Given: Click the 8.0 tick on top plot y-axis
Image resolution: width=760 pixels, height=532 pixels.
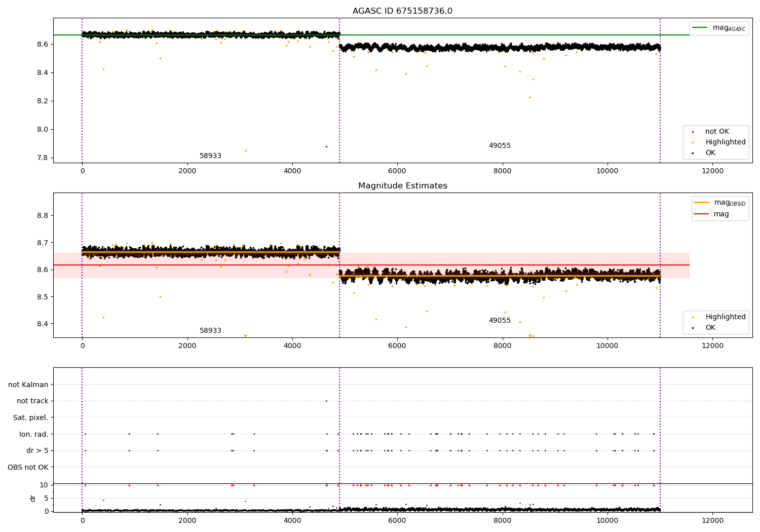Looking at the screenshot, I should (x=43, y=130).
